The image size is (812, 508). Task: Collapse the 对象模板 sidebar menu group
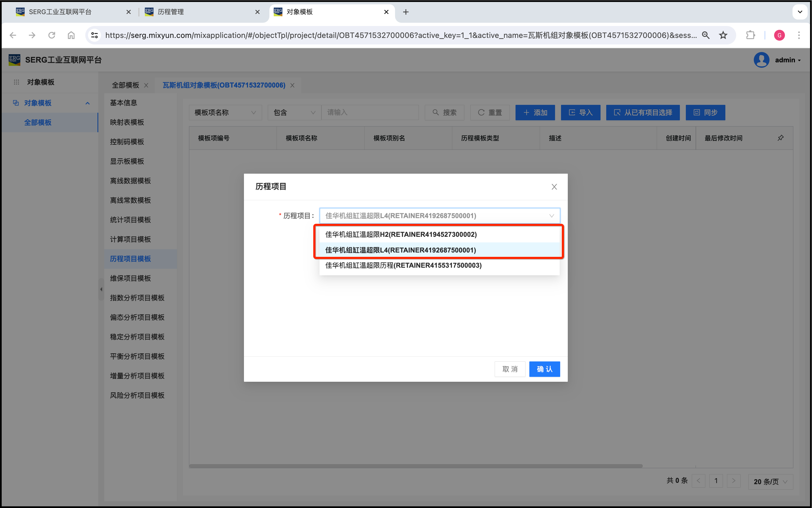point(88,103)
